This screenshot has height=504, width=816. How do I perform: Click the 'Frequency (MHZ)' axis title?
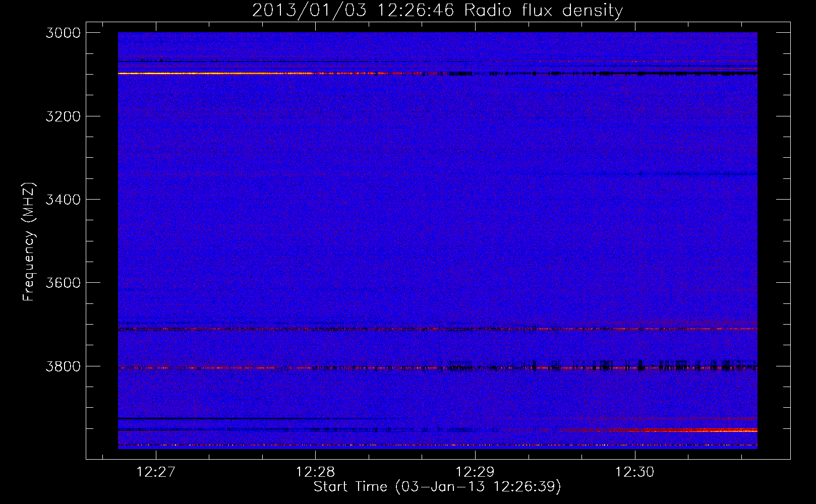pos(29,242)
